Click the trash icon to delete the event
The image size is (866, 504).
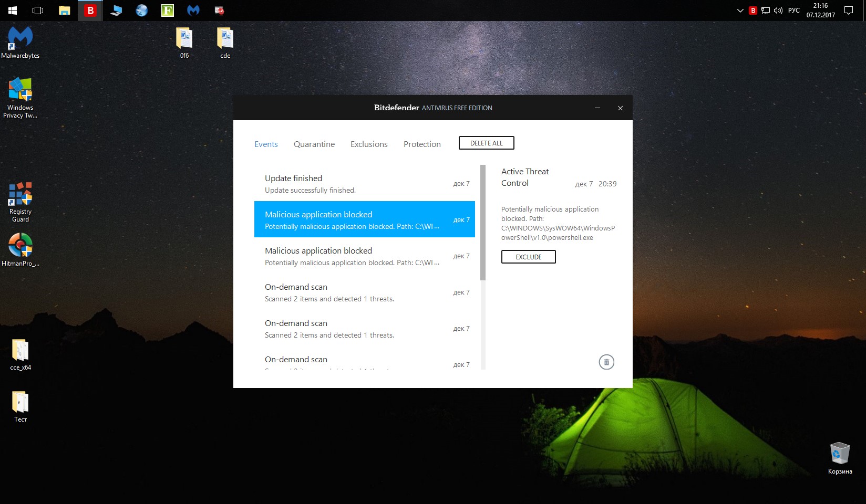[x=606, y=362]
